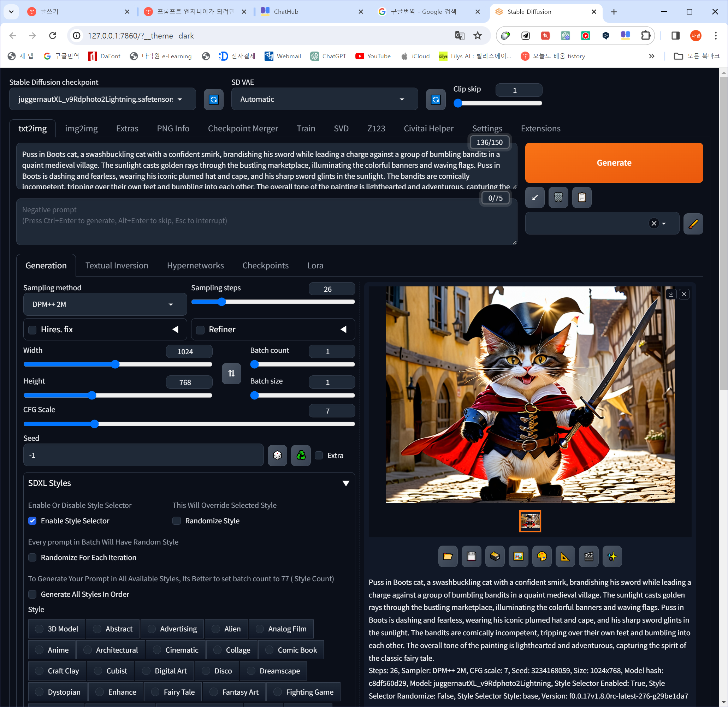Viewport: 728px width, 707px height.
Task: Click the floppy disk save image icon
Action: coord(471,556)
